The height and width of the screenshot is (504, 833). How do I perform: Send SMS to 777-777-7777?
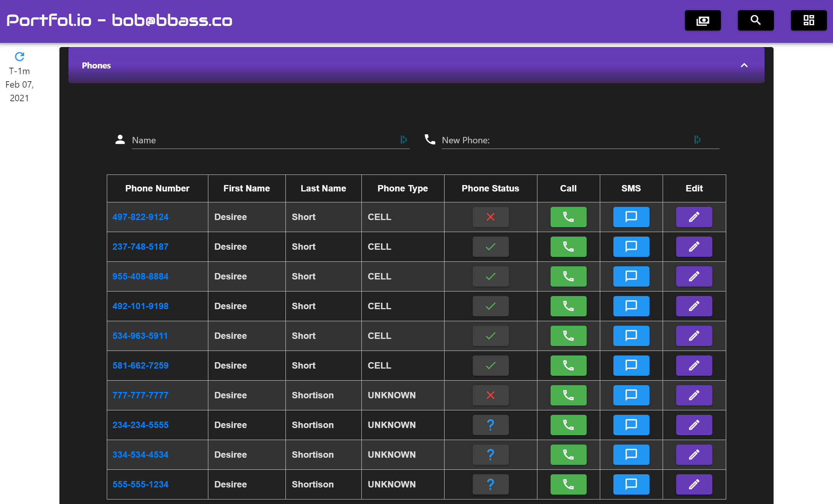[631, 395]
